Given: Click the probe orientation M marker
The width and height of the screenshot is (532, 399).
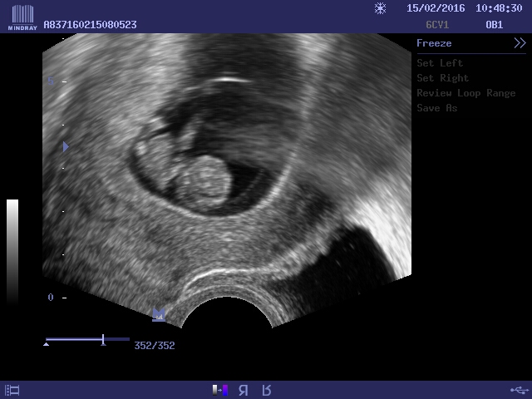Looking at the screenshot, I should (159, 315).
